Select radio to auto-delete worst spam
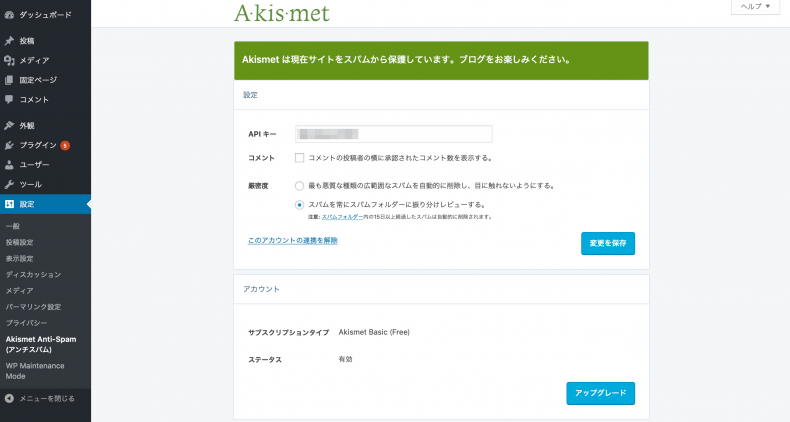The width and height of the screenshot is (790, 422). (299, 186)
